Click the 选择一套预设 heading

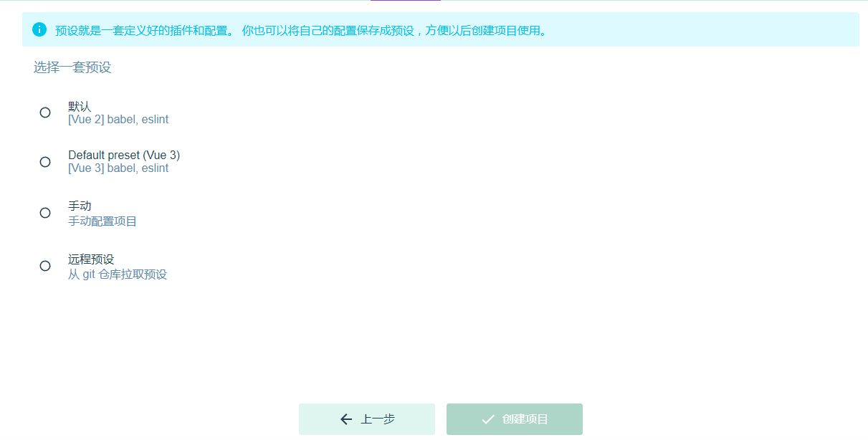pos(72,68)
